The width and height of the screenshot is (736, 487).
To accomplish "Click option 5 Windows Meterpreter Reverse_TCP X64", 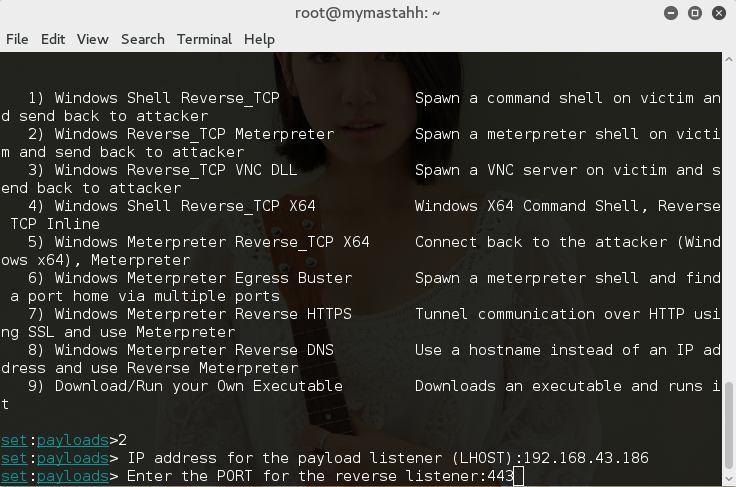I will point(199,242).
